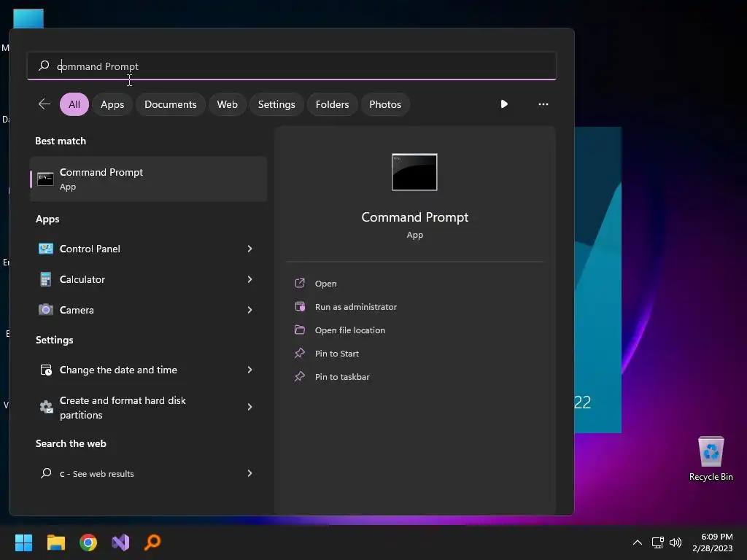Click inside the search text field
This screenshot has height=560, width=747.
[x=292, y=66]
